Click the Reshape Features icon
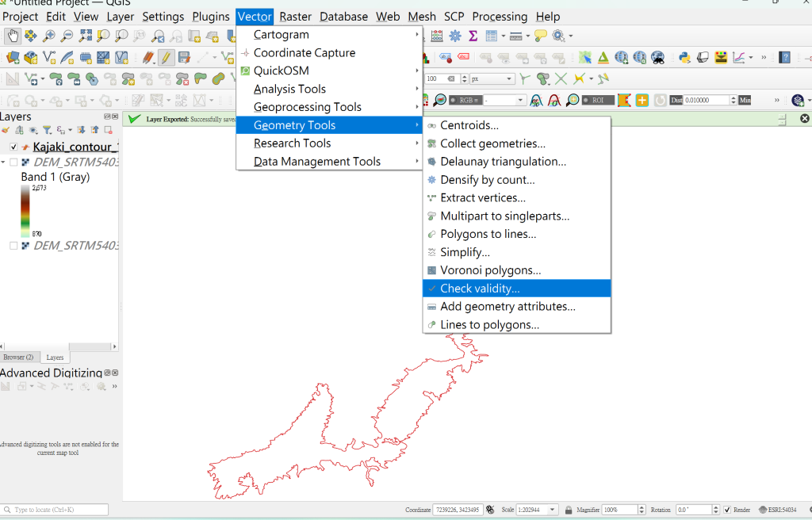 201,78
